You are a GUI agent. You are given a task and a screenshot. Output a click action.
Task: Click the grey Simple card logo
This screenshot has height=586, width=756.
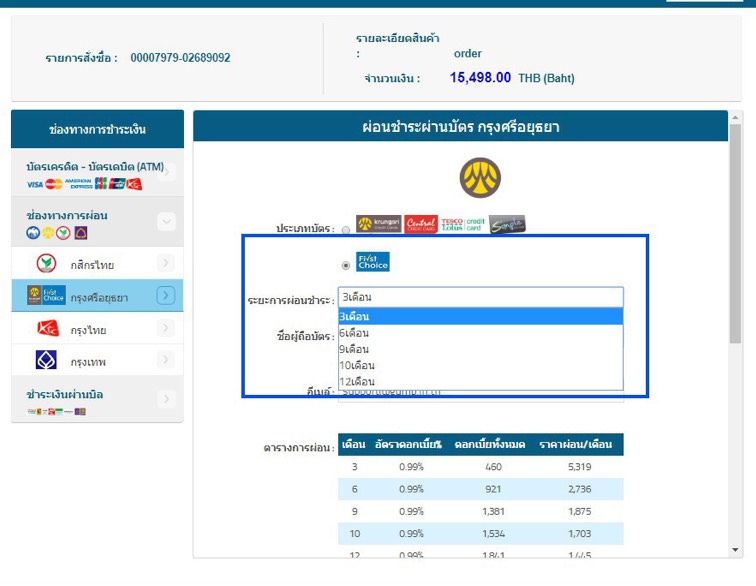pos(507,224)
